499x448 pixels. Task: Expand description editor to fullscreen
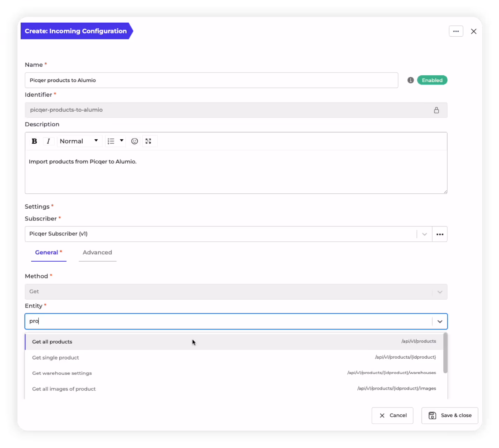(x=148, y=141)
